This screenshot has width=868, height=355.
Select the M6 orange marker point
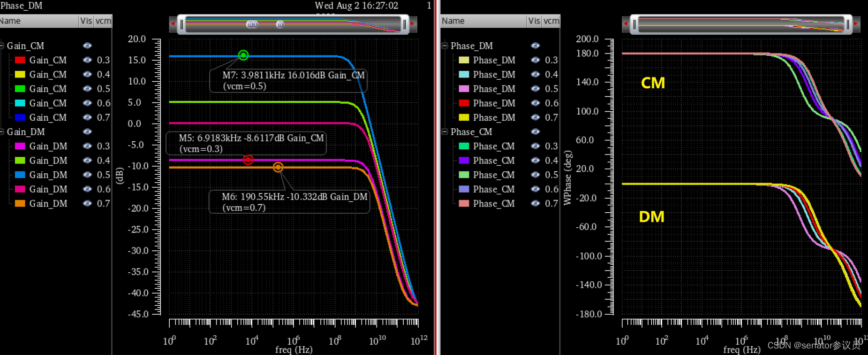(278, 167)
